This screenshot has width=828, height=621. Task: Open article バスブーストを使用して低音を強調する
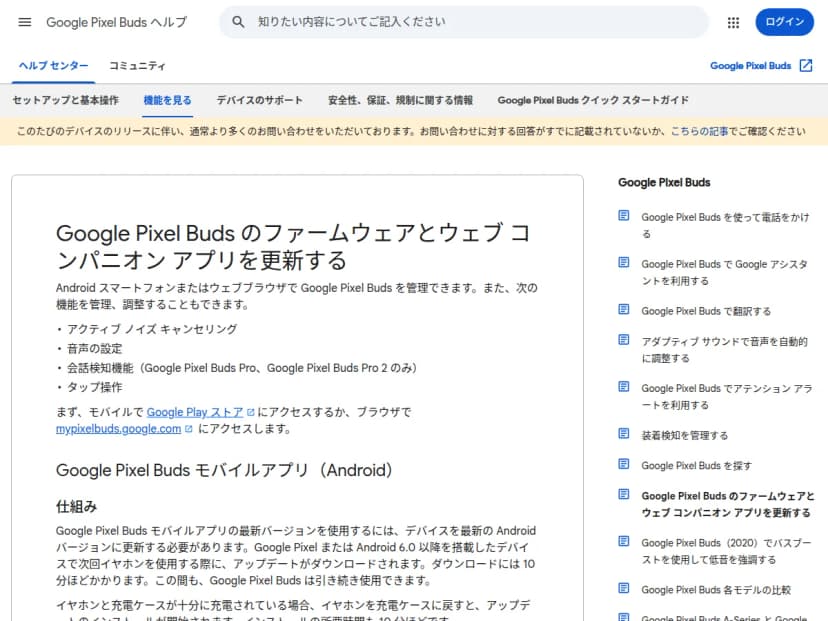pos(726,551)
